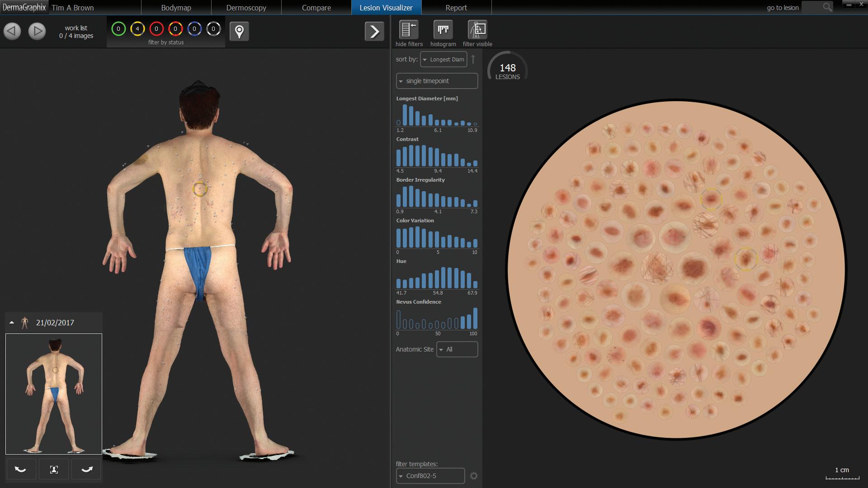Reset body model view to center
This screenshot has width=868, height=488.
click(x=54, y=469)
